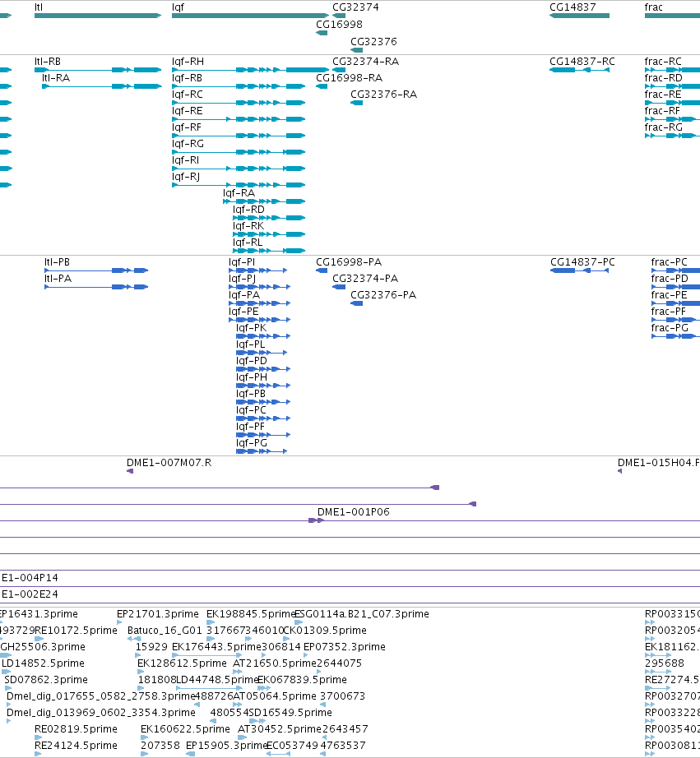
Task: Click protein CG32374-PA
Action: click(365, 279)
